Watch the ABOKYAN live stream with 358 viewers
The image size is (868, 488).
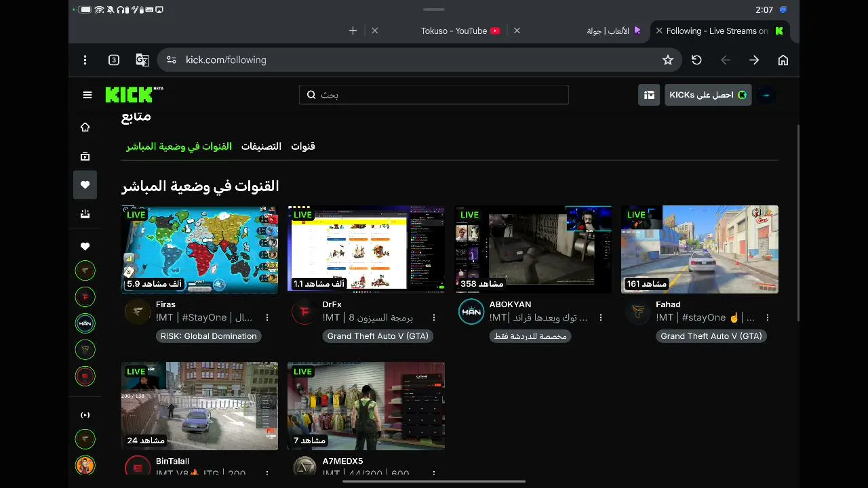point(533,249)
